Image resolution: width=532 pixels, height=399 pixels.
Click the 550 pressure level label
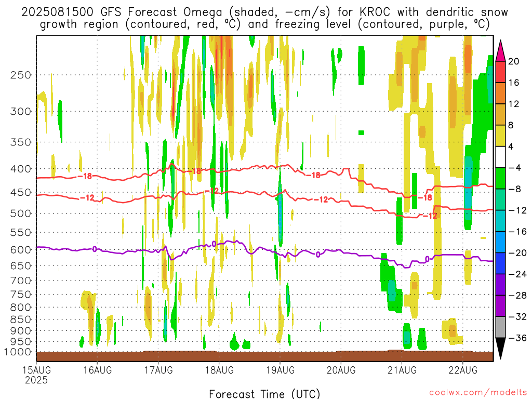pos(21,232)
